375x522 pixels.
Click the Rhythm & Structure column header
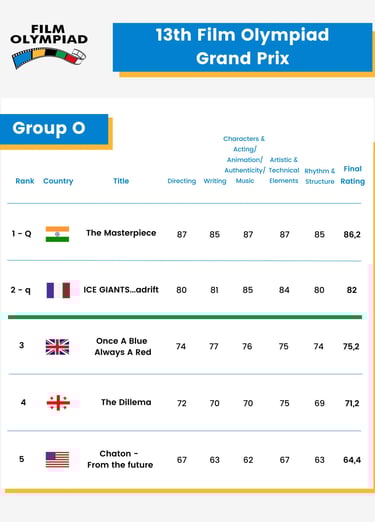(320, 176)
